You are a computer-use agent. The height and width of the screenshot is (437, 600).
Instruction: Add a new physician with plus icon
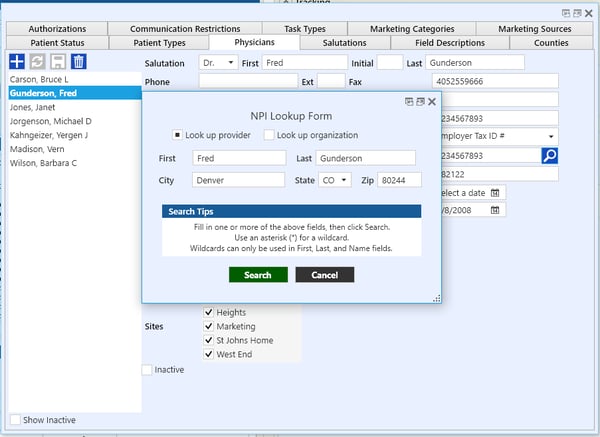17,61
